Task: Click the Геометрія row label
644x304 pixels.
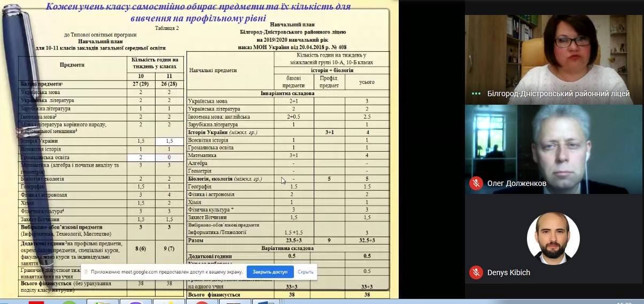Action: (x=201, y=170)
